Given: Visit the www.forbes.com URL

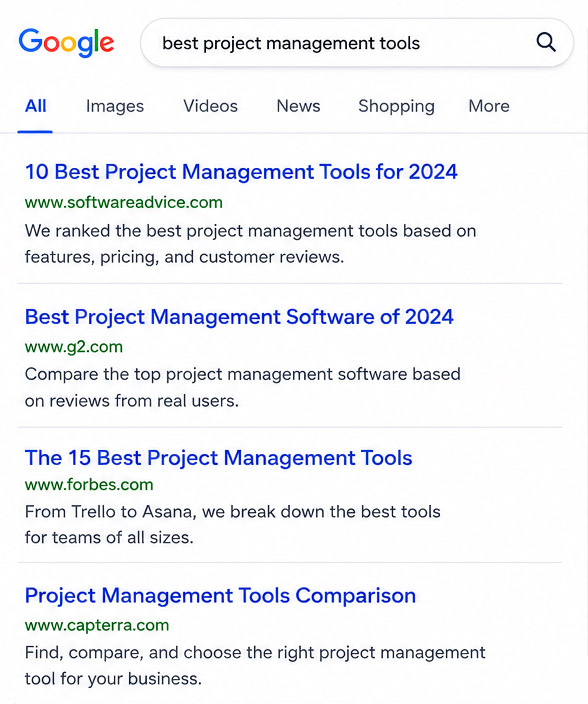Looking at the screenshot, I should (89, 485).
